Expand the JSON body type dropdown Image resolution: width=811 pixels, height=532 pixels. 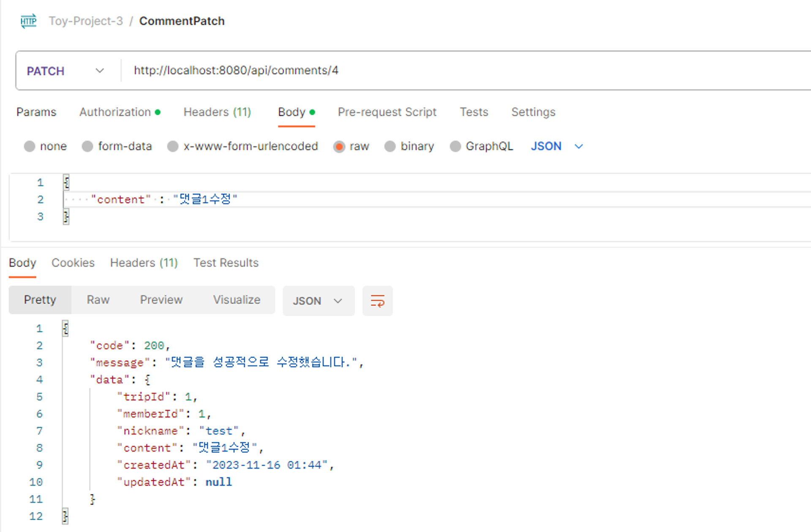[557, 146]
